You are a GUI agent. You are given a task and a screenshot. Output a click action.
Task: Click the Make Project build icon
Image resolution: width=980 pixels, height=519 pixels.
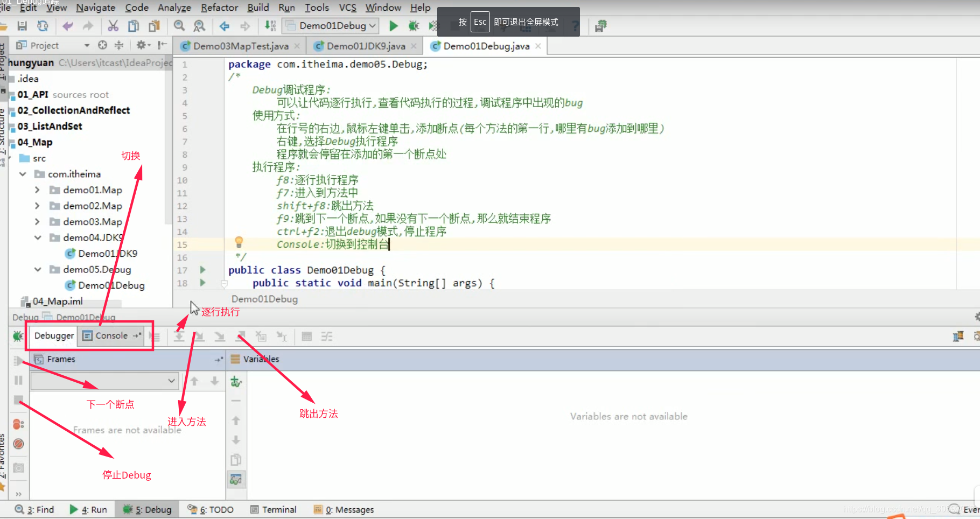(270, 25)
